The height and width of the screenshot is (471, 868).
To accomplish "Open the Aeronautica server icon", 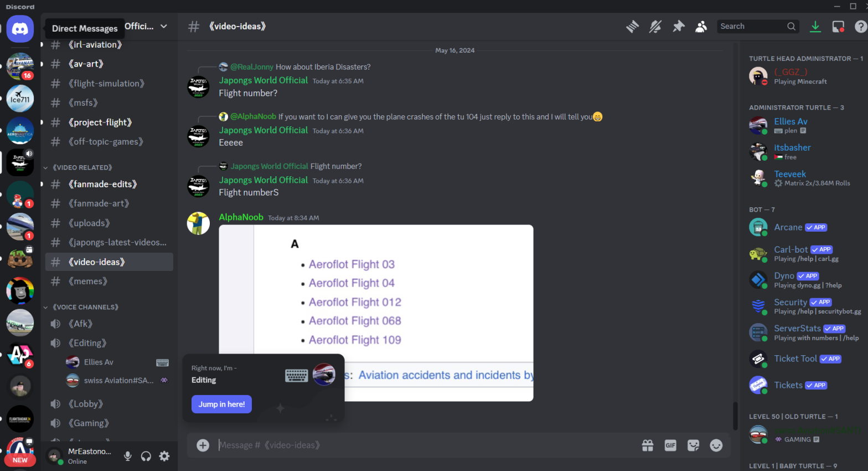I will (20, 131).
